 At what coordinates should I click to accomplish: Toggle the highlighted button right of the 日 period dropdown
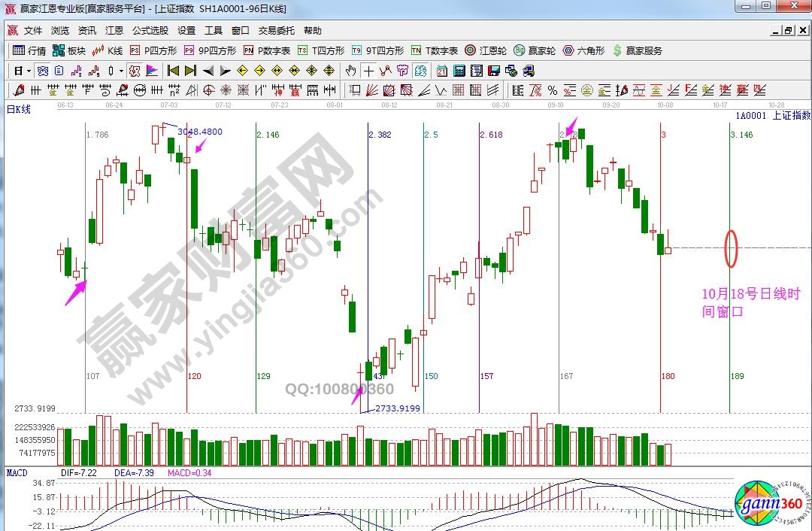click(43, 71)
